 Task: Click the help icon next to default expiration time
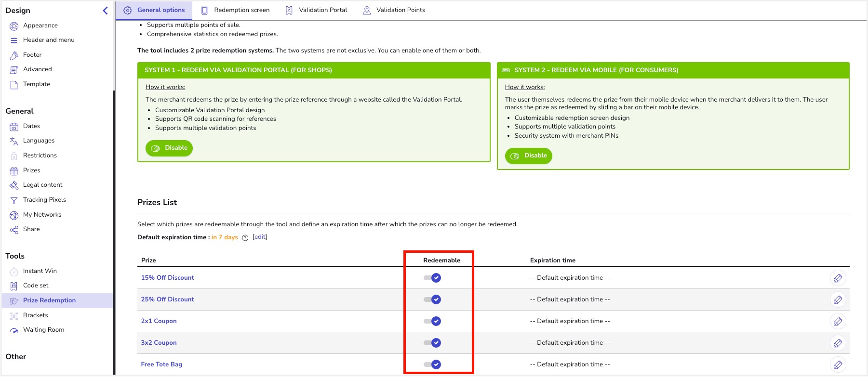pyautogui.click(x=245, y=238)
